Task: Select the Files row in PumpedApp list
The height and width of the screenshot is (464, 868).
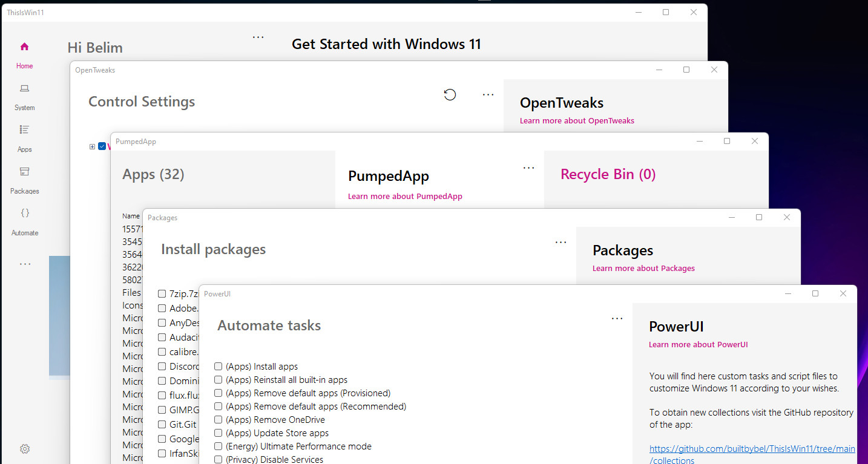Action: pos(132,293)
